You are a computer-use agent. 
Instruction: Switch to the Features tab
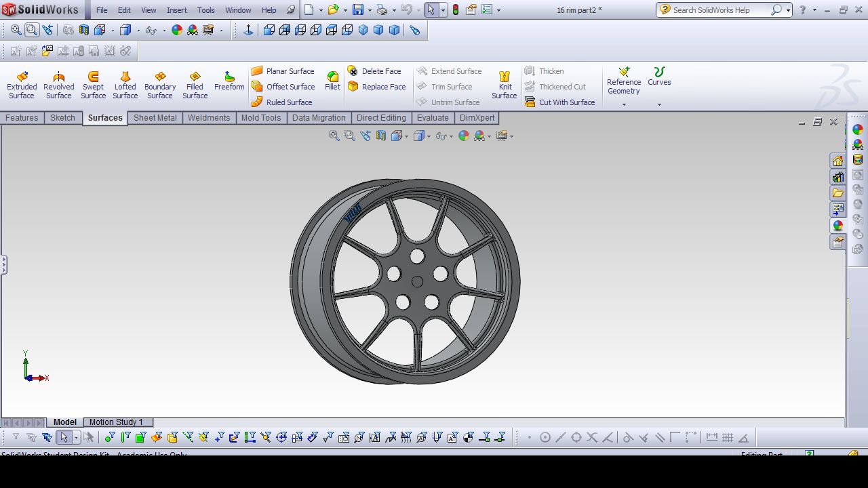coord(22,118)
